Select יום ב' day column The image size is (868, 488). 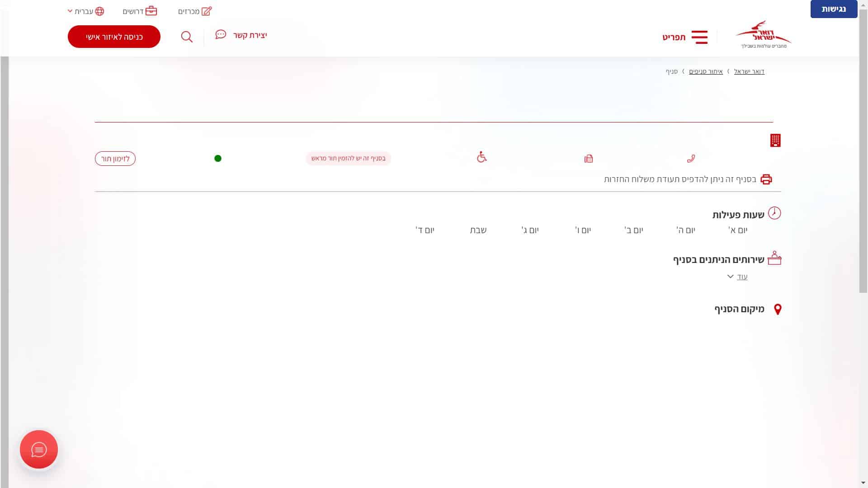tap(634, 230)
